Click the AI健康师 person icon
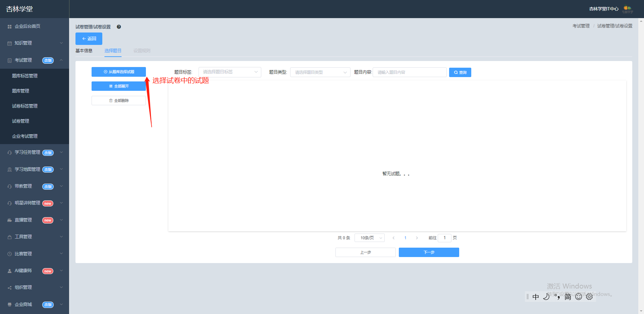644x314 pixels. click(x=9, y=271)
